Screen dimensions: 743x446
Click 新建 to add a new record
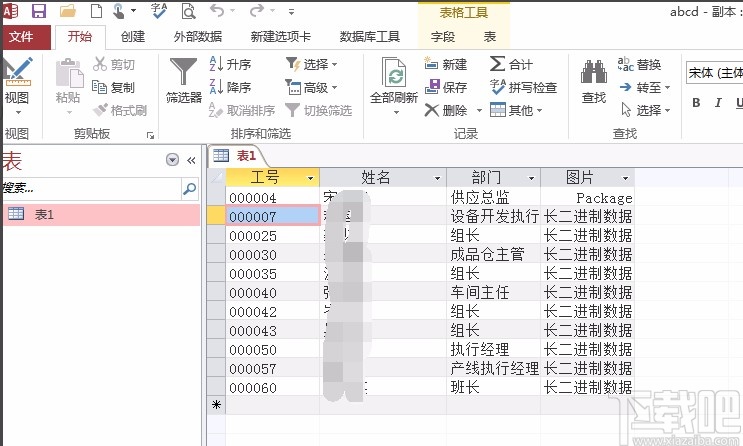click(x=445, y=64)
